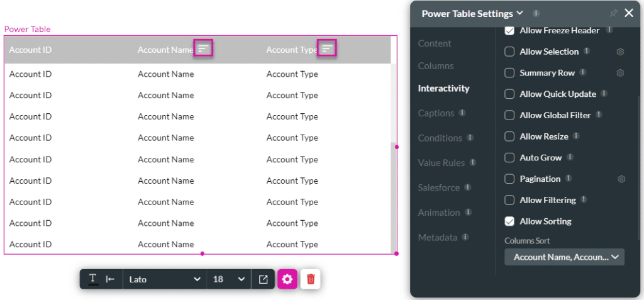Open the font size 18 dropdown

[228, 279]
